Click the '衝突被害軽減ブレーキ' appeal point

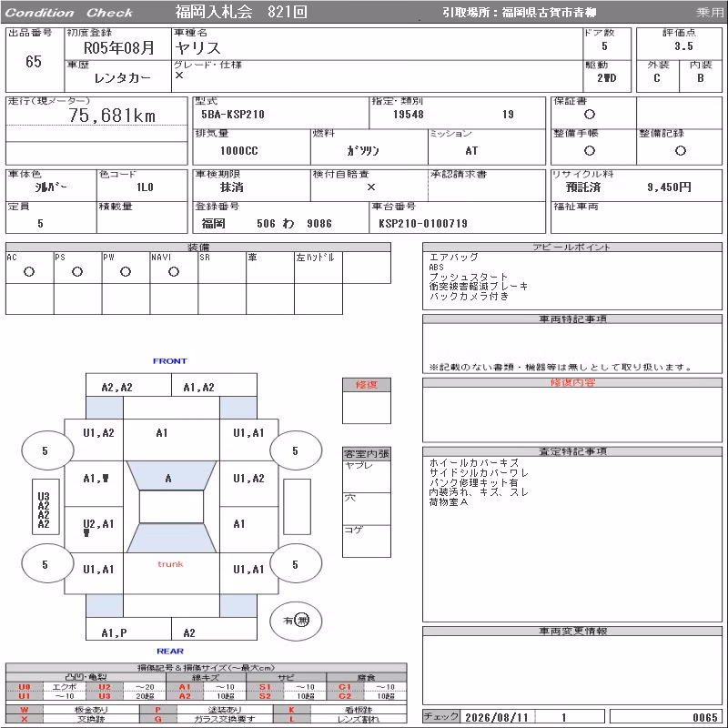tap(479, 287)
